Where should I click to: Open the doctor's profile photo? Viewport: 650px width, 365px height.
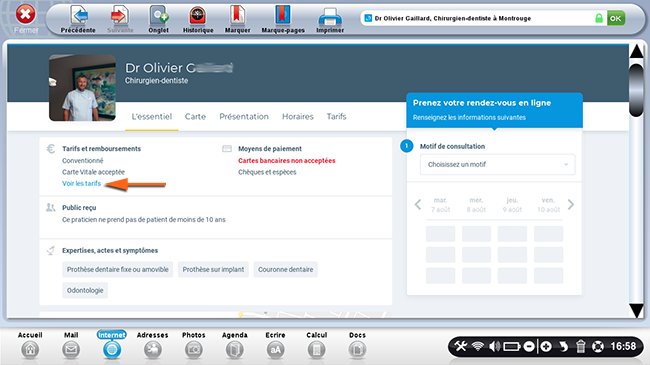82,88
